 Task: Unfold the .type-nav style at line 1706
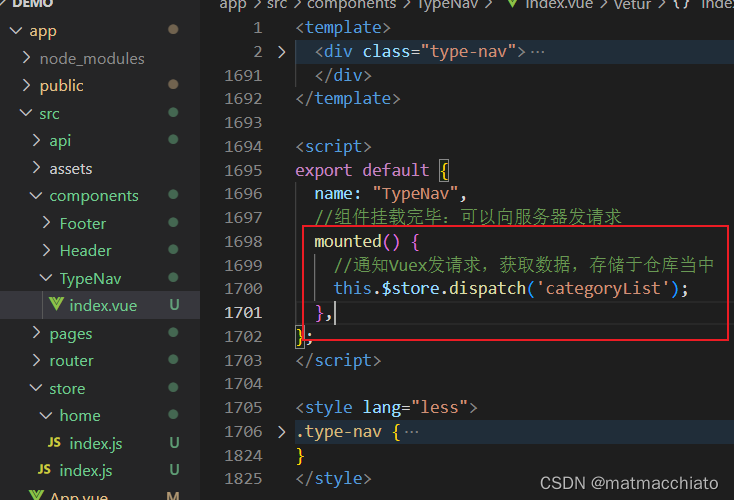pos(281,432)
